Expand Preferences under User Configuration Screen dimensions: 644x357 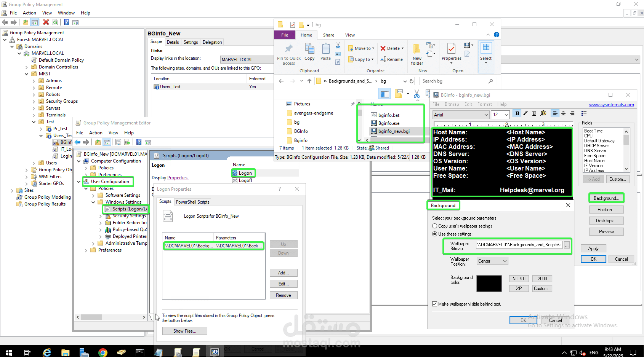[x=86, y=250]
